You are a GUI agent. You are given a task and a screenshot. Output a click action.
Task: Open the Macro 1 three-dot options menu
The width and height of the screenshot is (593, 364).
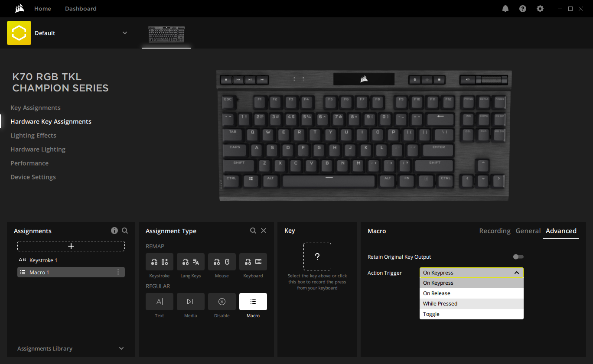(x=118, y=272)
